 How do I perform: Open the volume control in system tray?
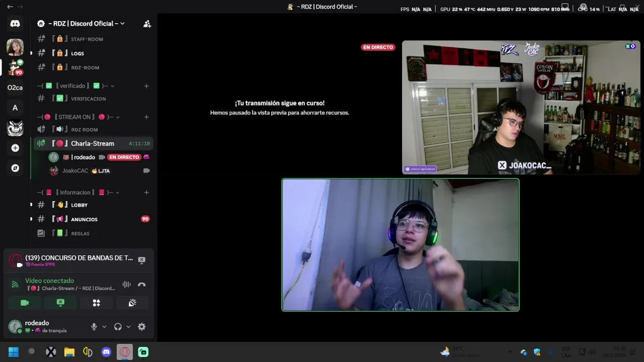(592, 352)
